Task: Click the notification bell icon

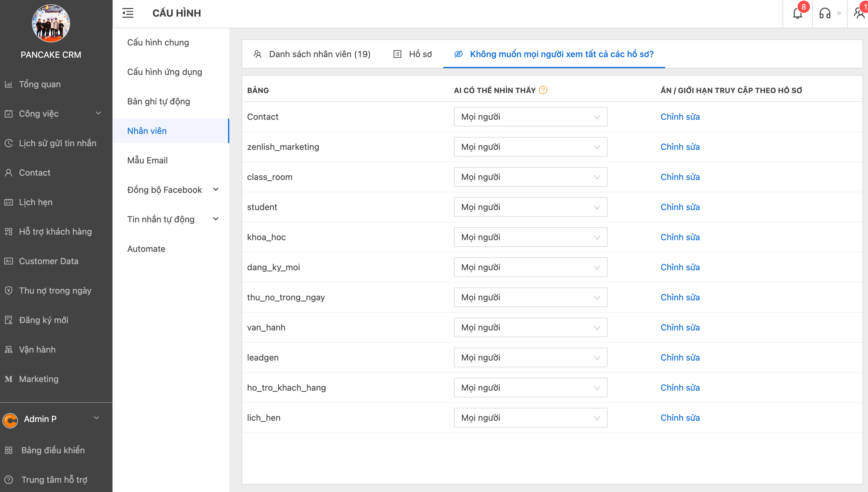Action: click(797, 14)
